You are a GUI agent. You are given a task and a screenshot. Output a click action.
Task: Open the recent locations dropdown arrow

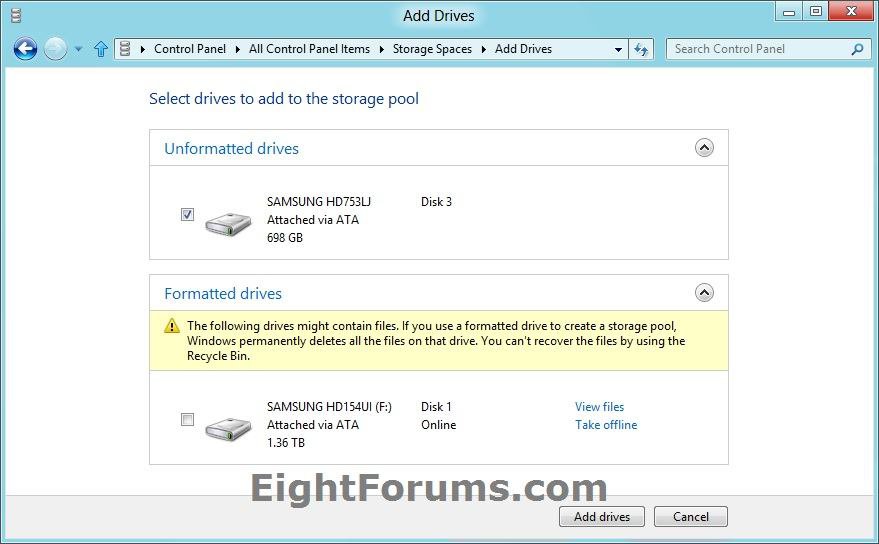tap(79, 49)
